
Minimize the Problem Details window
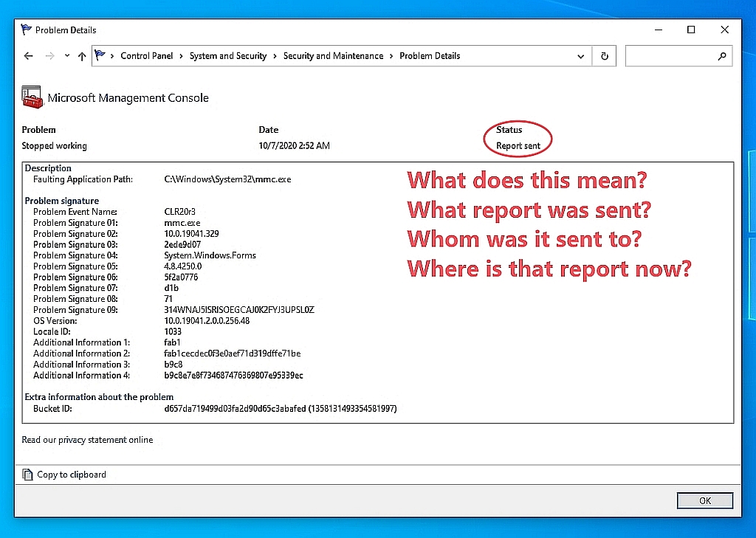pos(658,30)
